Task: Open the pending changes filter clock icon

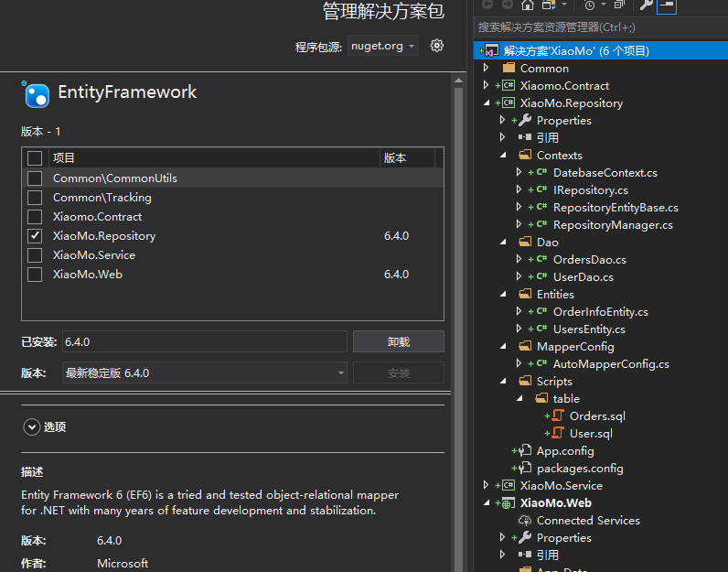Action: (x=589, y=5)
